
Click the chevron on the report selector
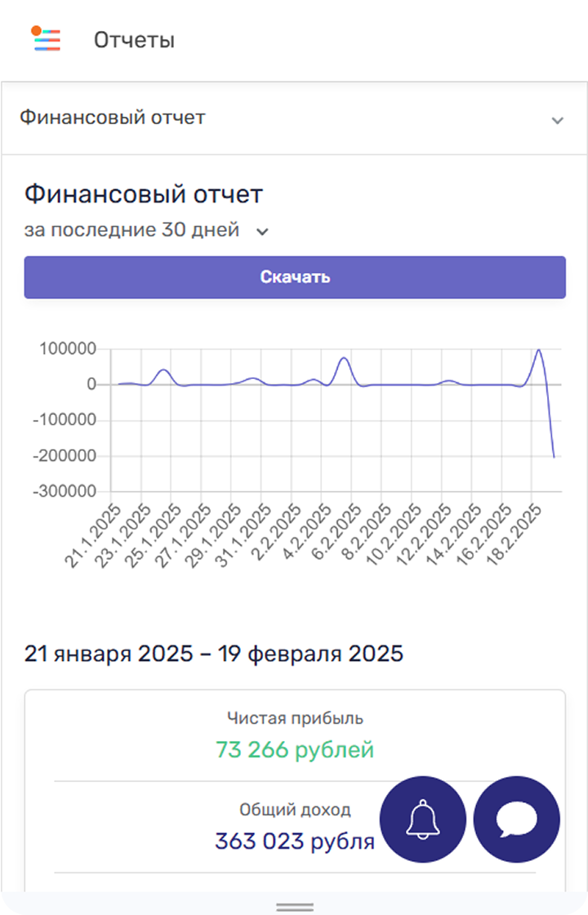coord(557,120)
